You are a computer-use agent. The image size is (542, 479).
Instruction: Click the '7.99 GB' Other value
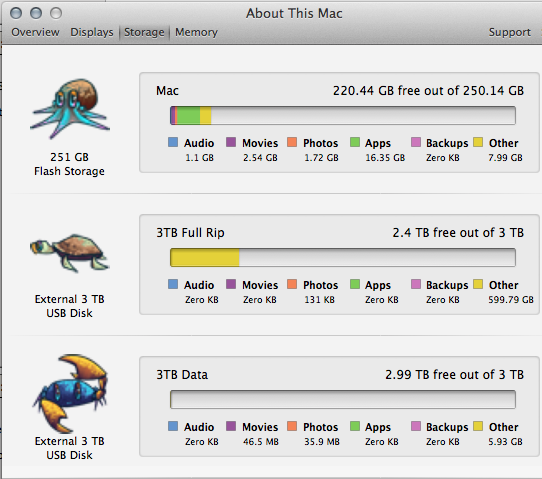point(505,158)
